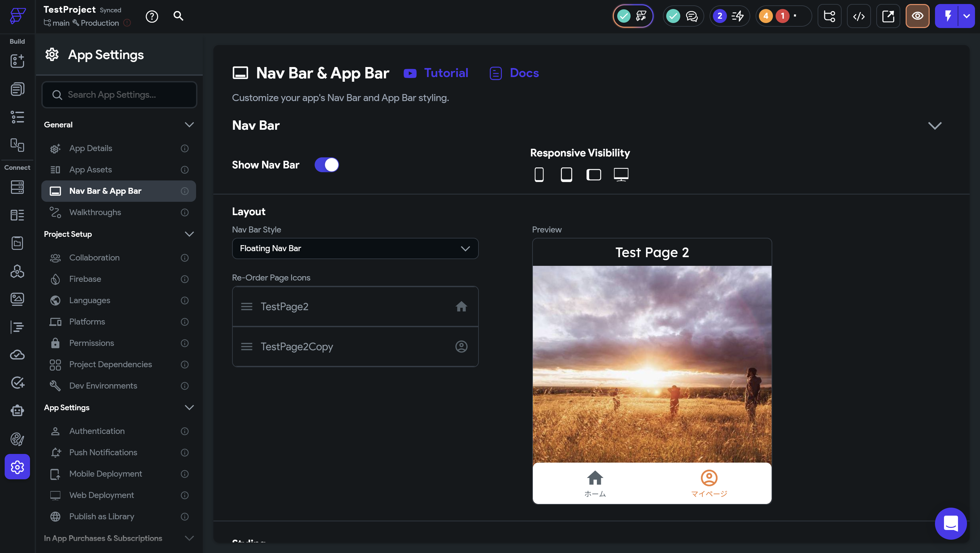
Task: Open the Nav Bar Style dropdown
Action: 355,248
